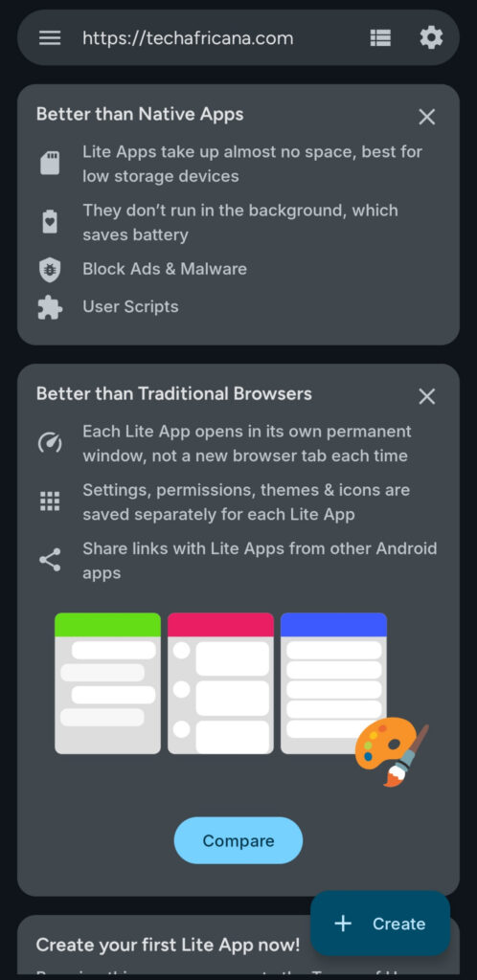This screenshot has height=980, width=477.
Task: Click the puzzle piece User Scripts icon
Action: point(50,307)
